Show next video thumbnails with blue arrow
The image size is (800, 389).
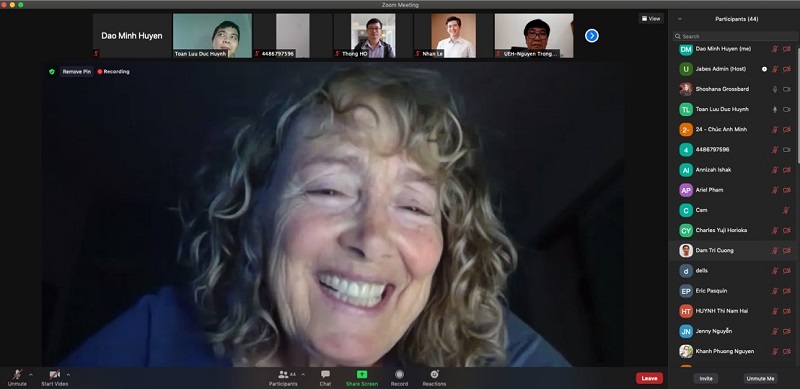pyautogui.click(x=591, y=36)
